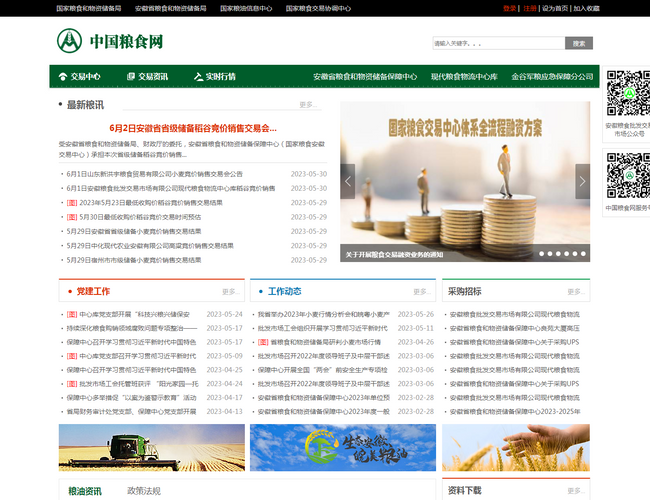Go to 金谷军粮应急保障分公司 nav link
The image size is (650, 500).
click(x=552, y=77)
